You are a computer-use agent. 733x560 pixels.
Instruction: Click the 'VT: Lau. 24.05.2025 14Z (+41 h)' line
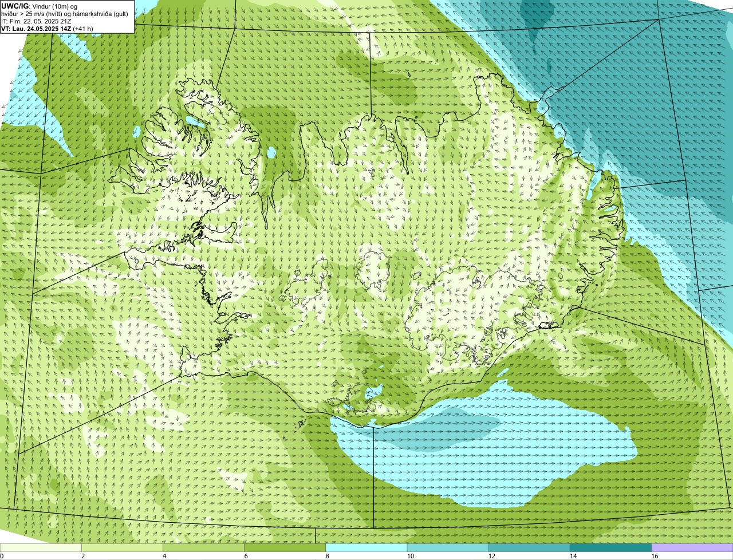tap(47, 29)
